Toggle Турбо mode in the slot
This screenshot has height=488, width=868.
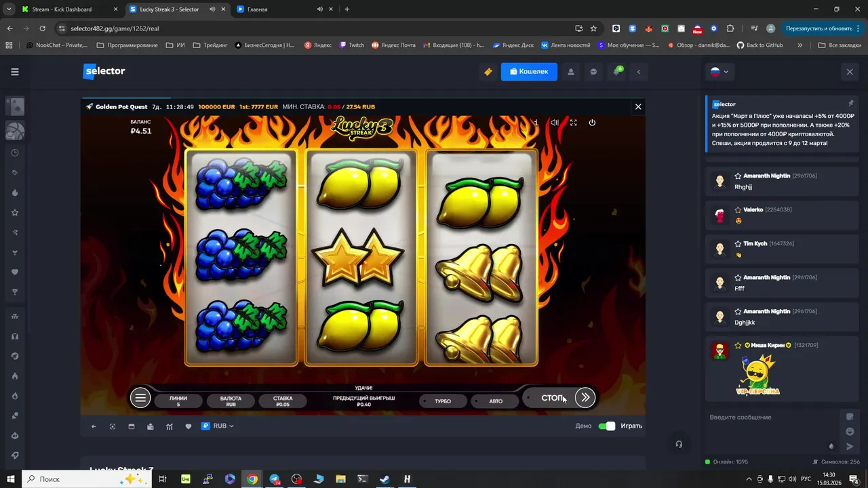tap(443, 401)
